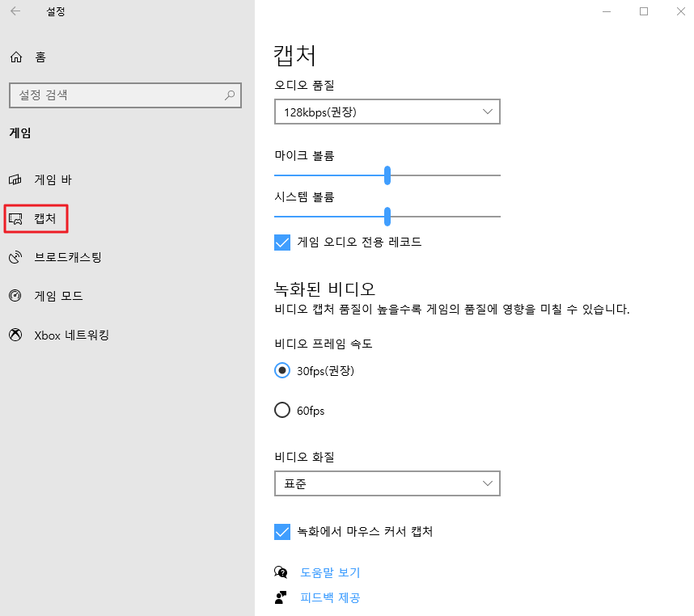Adjust the 마이크 볼륨 slider handle
The height and width of the screenshot is (616, 694).
point(387,175)
